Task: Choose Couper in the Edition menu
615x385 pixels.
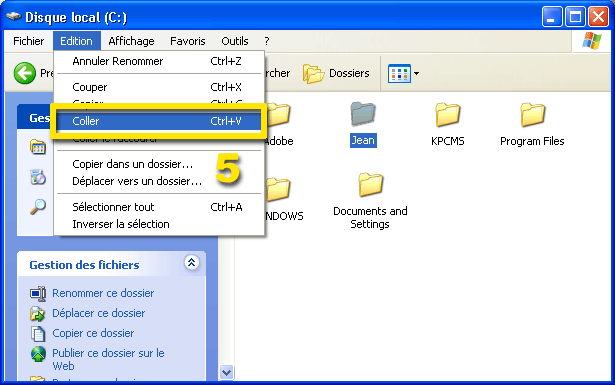Action: point(159,87)
